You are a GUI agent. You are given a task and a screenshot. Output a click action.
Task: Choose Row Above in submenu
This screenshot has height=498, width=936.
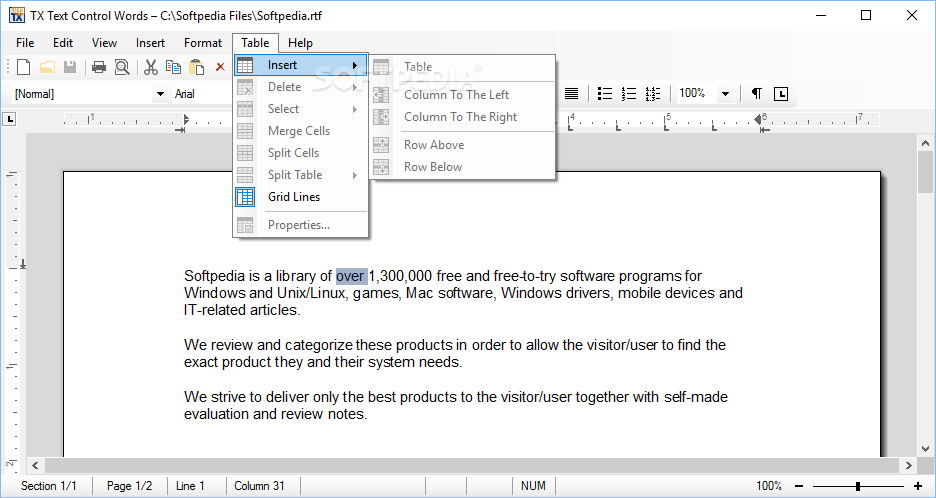click(x=463, y=145)
